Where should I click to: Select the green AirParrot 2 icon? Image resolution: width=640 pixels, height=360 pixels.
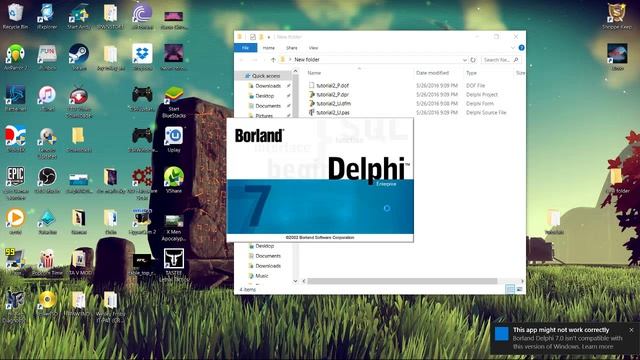[x=16, y=56]
